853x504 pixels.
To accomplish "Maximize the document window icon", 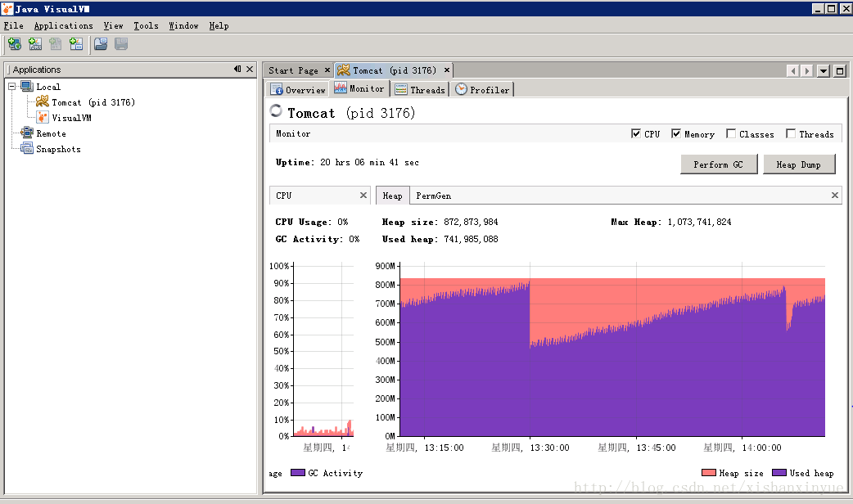I will (x=840, y=70).
